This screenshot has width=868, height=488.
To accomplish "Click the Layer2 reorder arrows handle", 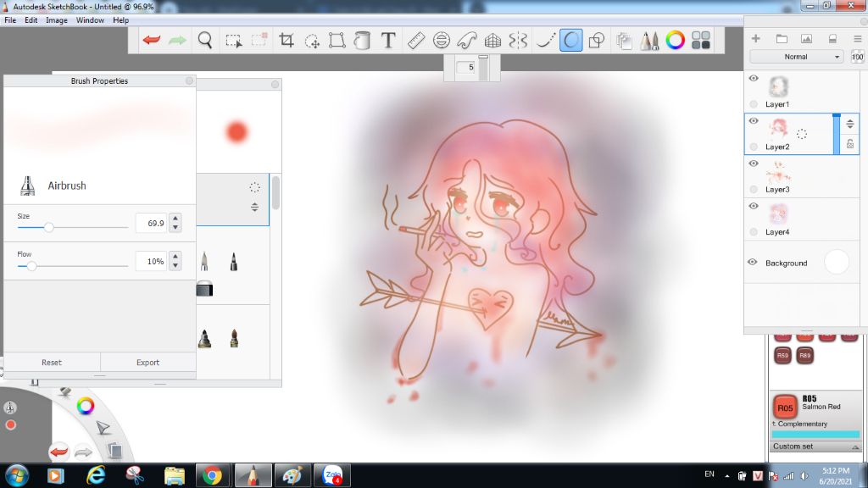I will pos(849,124).
